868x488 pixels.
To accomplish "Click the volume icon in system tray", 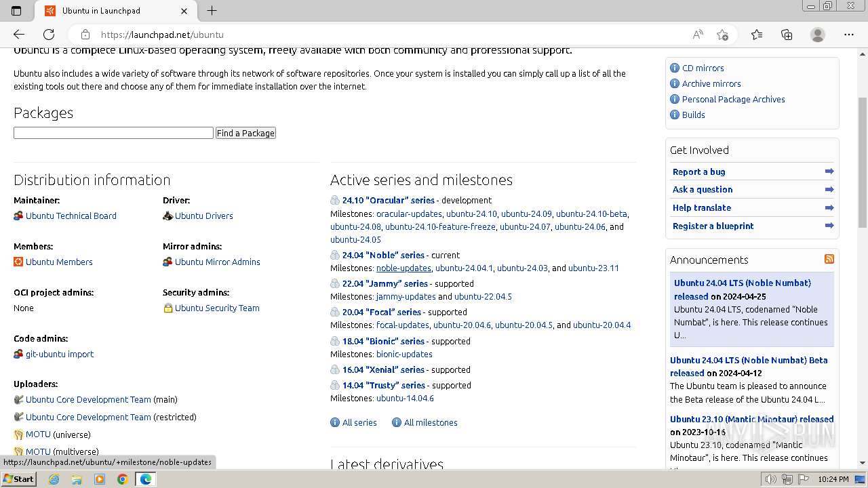I will click(771, 479).
